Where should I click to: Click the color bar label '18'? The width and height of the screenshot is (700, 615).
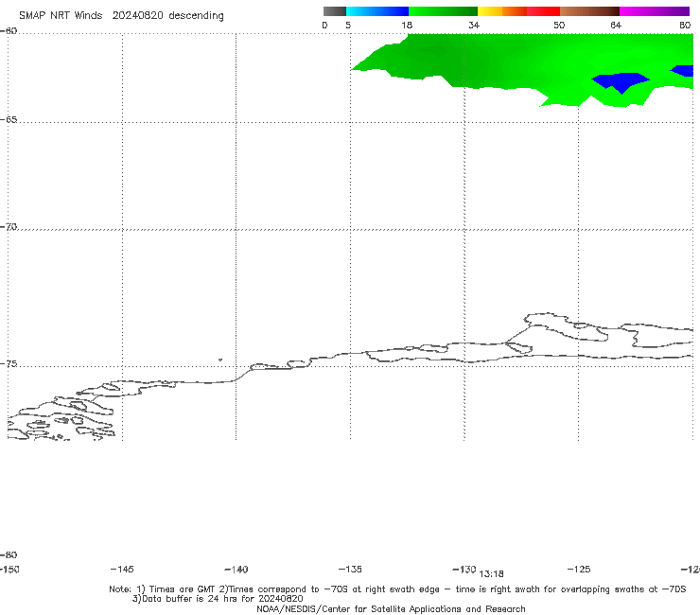(x=407, y=25)
